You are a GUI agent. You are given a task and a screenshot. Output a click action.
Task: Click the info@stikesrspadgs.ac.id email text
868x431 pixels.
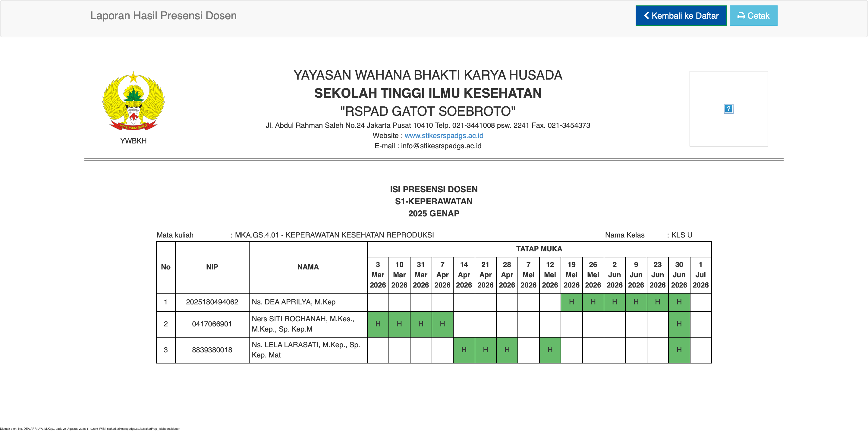441,146
